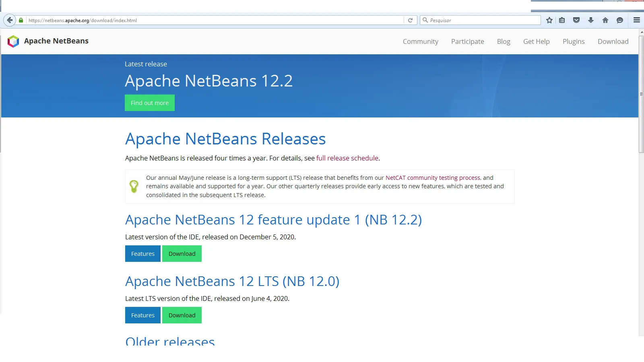
Task: Open the Community nav menu
Action: (x=421, y=41)
